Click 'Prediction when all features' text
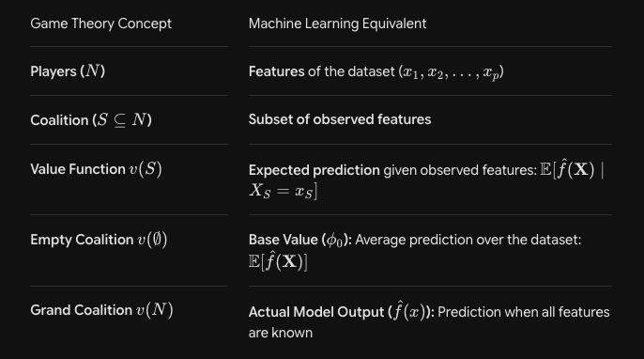644x359 pixels. click(524, 312)
